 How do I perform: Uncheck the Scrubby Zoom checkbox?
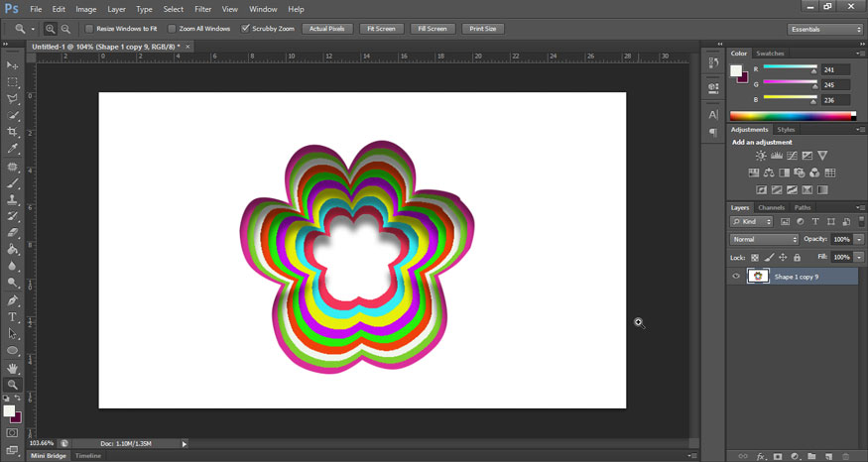[246, 29]
